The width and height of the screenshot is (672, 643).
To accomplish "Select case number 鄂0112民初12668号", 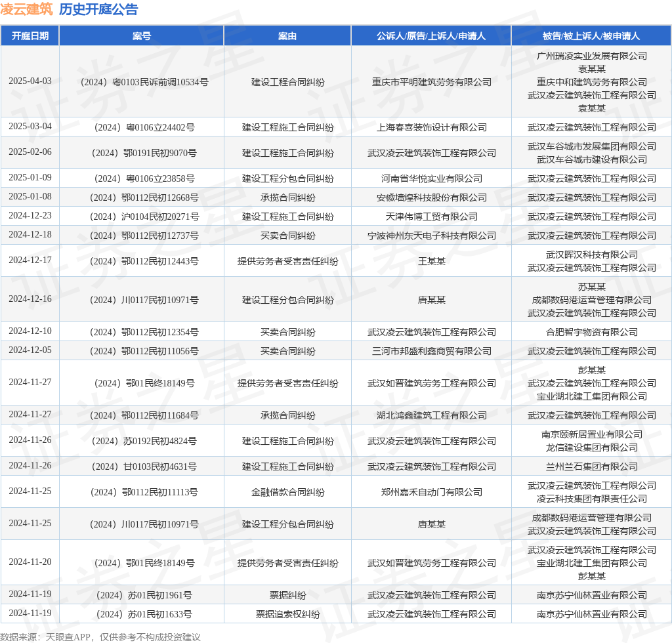I will (x=144, y=197).
